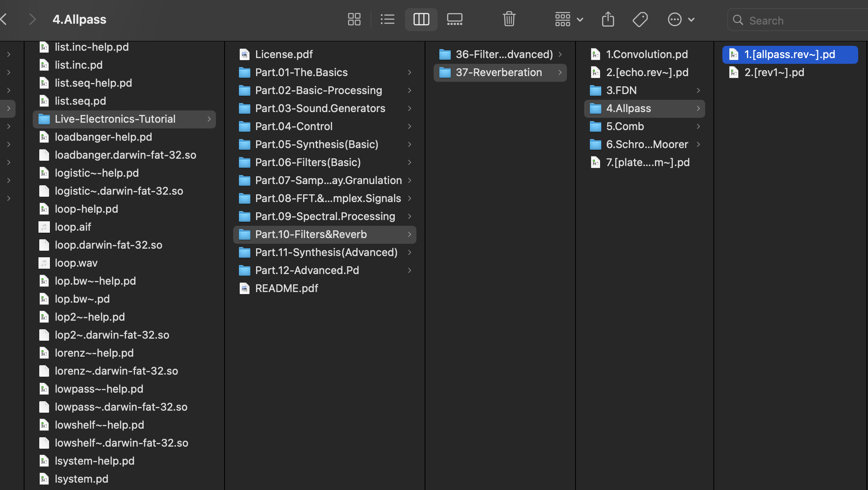The width and height of the screenshot is (868, 490).
Task: Switch to list view
Action: point(387,19)
